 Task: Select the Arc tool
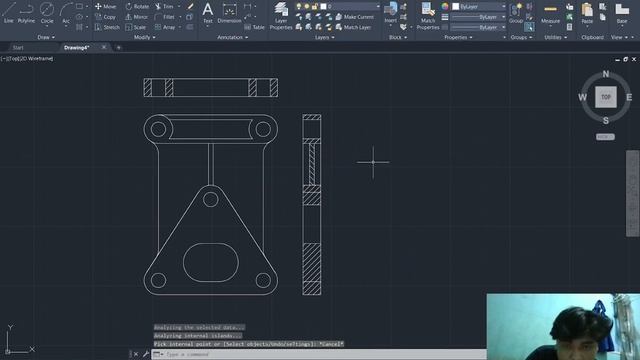point(66,12)
